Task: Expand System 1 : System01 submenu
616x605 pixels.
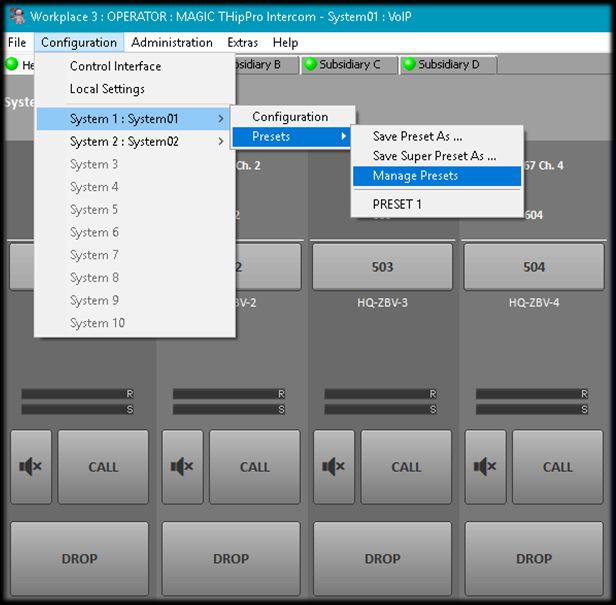Action: (x=133, y=119)
